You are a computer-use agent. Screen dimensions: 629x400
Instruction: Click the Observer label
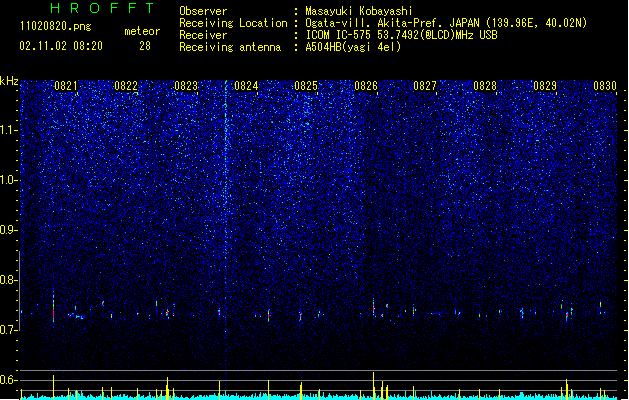(203, 11)
